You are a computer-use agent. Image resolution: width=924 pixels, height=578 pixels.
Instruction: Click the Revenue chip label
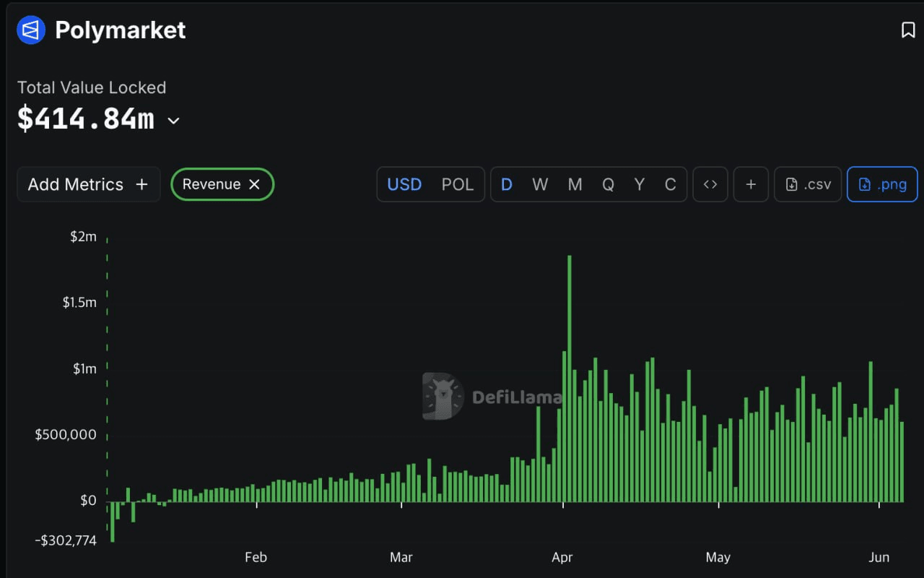212,184
